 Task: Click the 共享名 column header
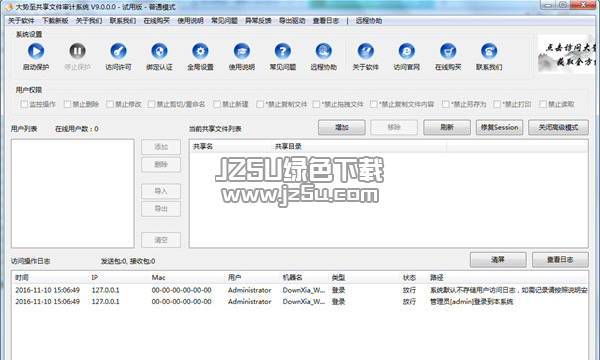(x=230, y=147)
